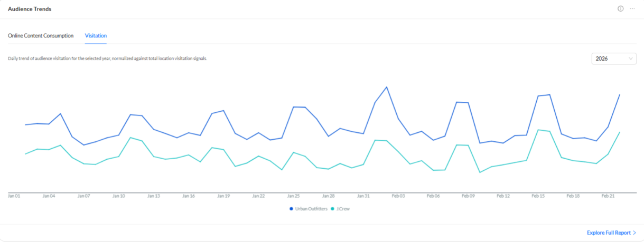Click J.Crew line peak at Feb 15
This screenshot has height=242, width=644.
pyautogui.click(x=538, y=130)
